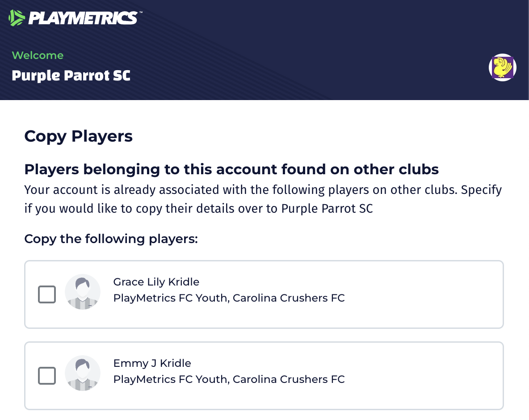Click the name Emmy J Kridle
This screenshot has height=420, width=529.
(x=152, y=363)
